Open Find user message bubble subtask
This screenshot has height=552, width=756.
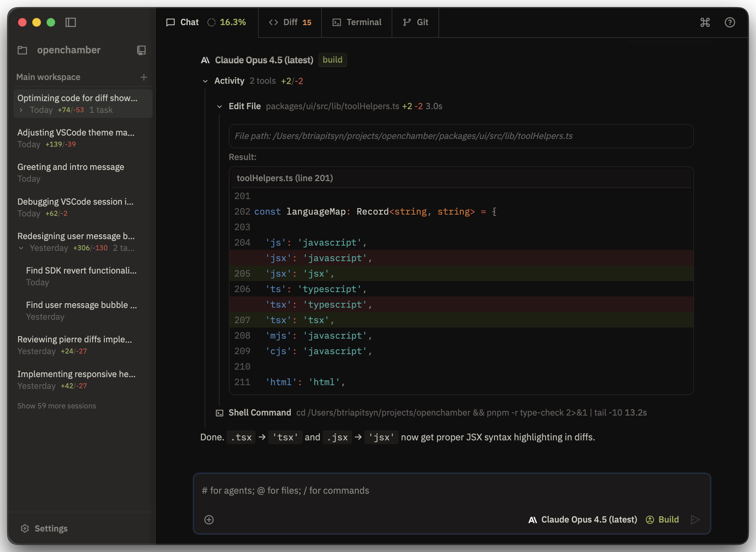click(x=83, y=310)
